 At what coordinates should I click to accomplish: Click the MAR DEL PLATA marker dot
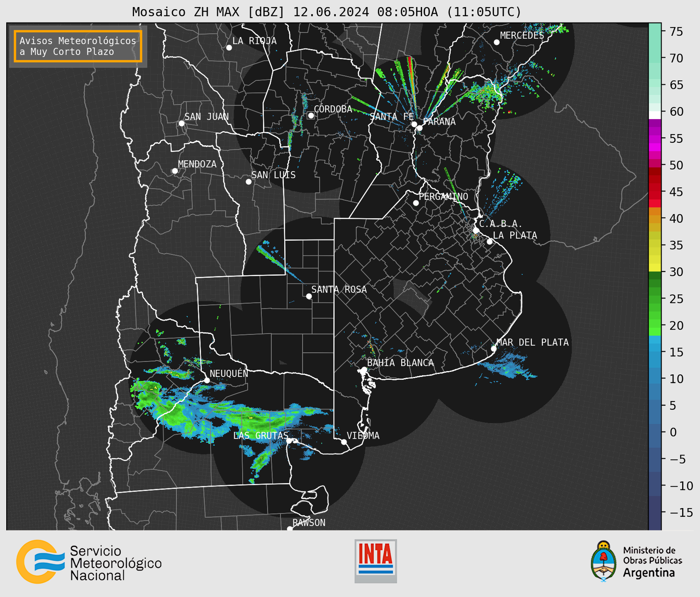pyautogui.click(x=493, y=349)
